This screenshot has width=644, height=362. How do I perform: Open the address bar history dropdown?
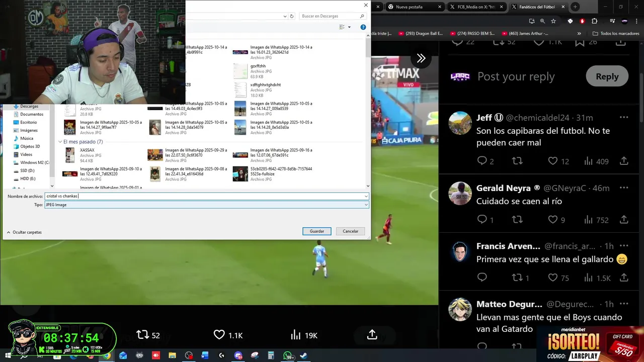pos(285,16)
